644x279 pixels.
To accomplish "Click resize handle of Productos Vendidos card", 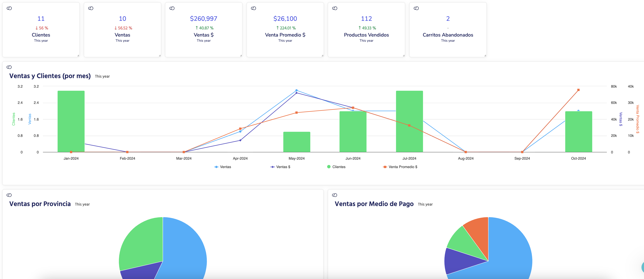I will pos(404,55).
